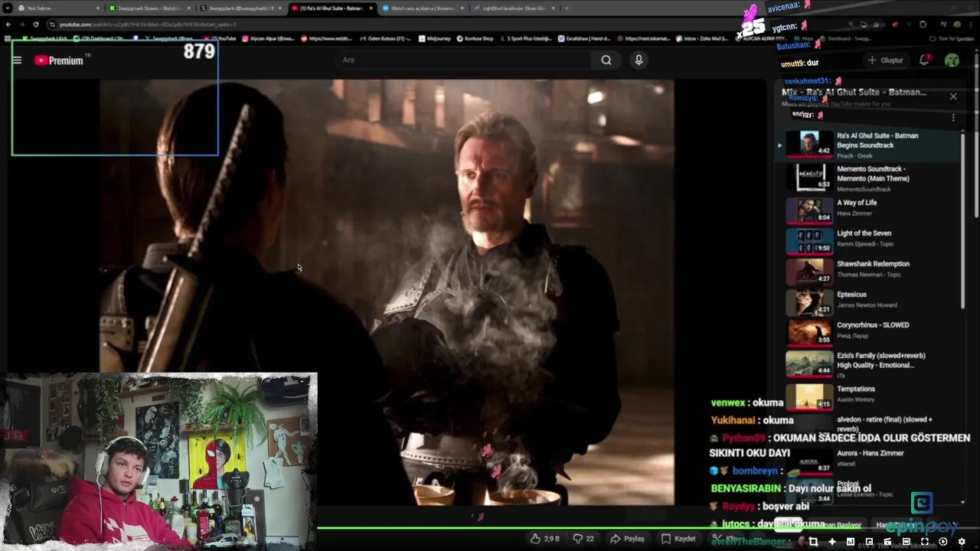Open stream stats bar-chart icon

pos(851,542)
